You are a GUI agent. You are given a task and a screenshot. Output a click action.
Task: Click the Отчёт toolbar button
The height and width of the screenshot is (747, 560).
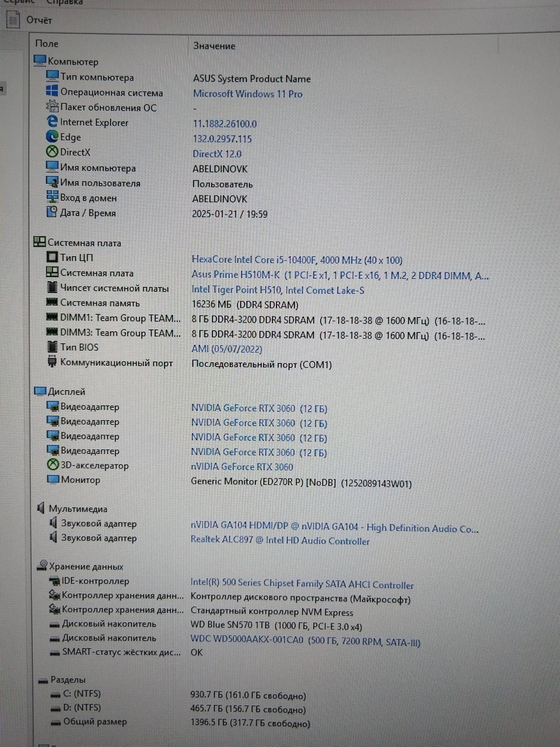30,20
